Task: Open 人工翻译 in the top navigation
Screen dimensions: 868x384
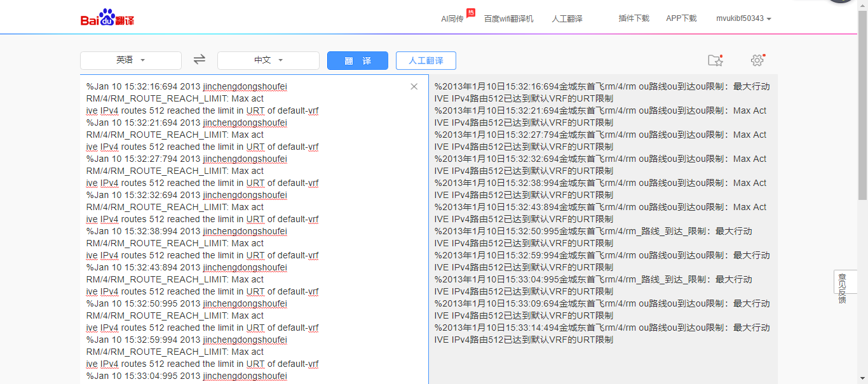Action: click(x=567, y=18)
